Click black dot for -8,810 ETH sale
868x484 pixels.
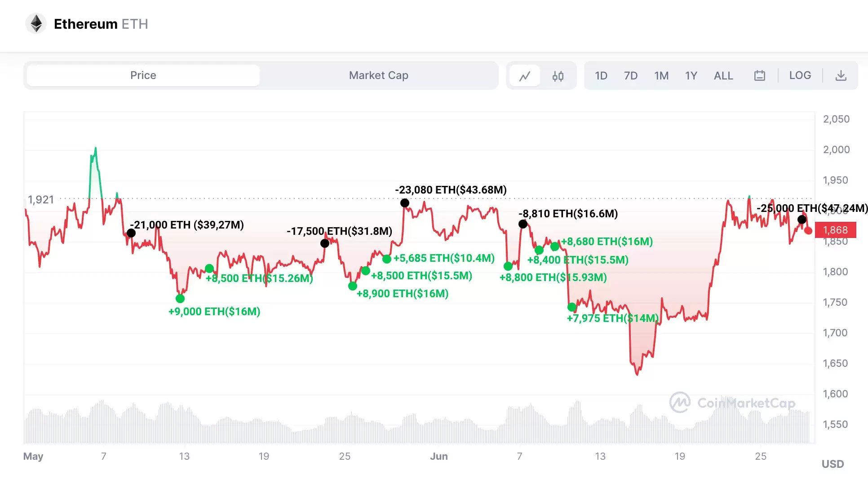(523, 224)
